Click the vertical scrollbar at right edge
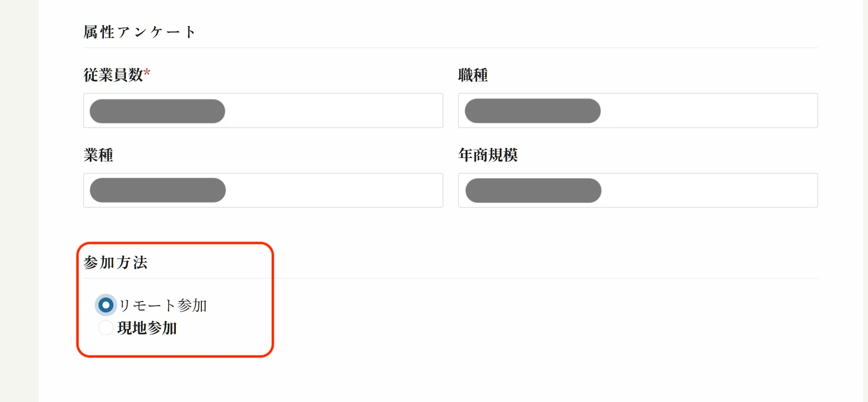Screen dimensions: 868x402 pos(865,200)
